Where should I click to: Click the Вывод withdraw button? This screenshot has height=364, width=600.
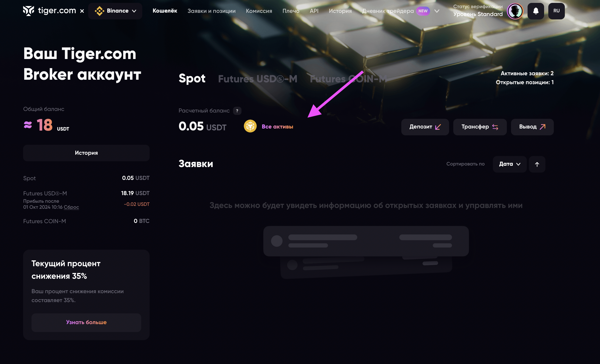click(532, 127)
